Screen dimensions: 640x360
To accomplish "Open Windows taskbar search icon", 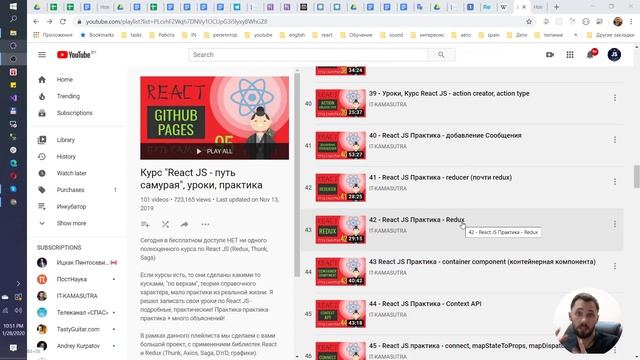I will [x=13, y=19].
